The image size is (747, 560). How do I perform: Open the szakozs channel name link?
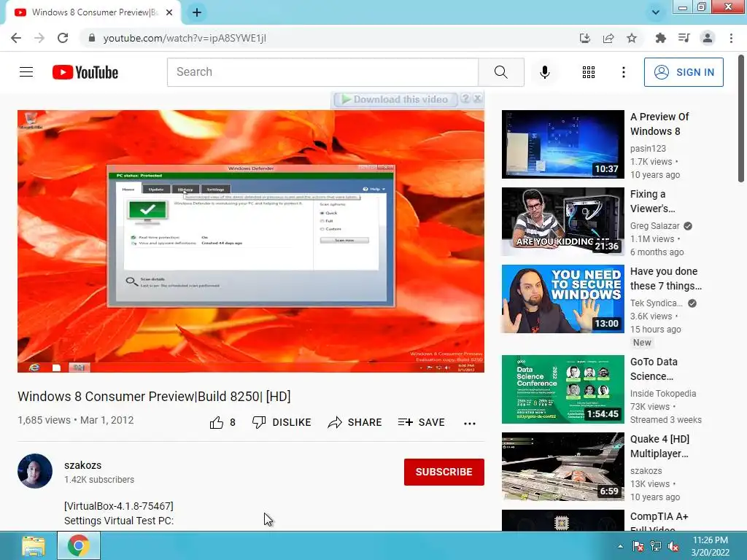[83, 465]
